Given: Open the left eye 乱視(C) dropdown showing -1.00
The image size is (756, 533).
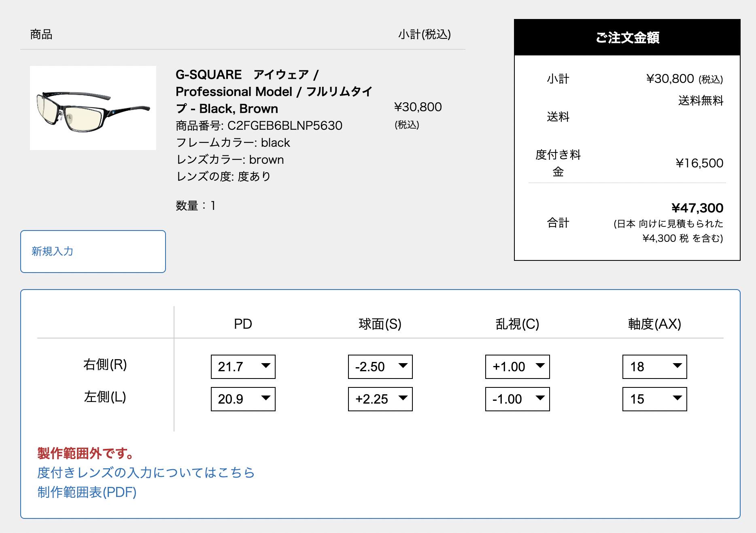Looking at the screenshot, I should pyautogui.click(x=517, y=399).
